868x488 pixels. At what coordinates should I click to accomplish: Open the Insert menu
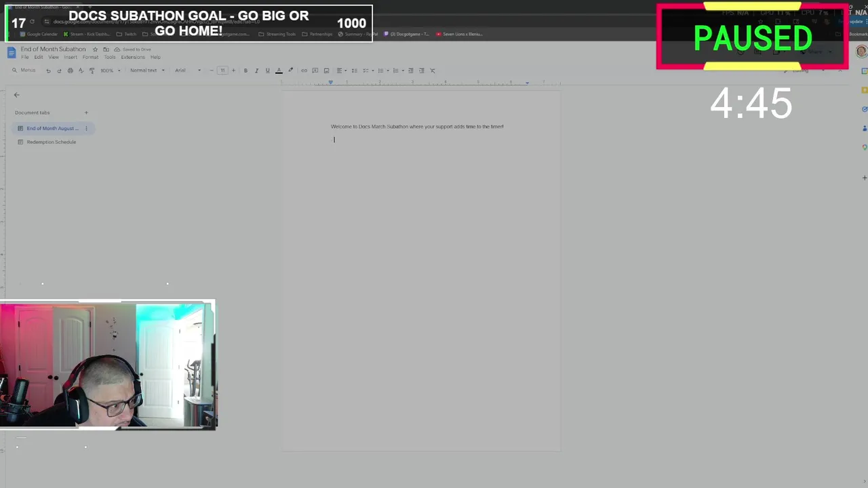tap(71, 57)
